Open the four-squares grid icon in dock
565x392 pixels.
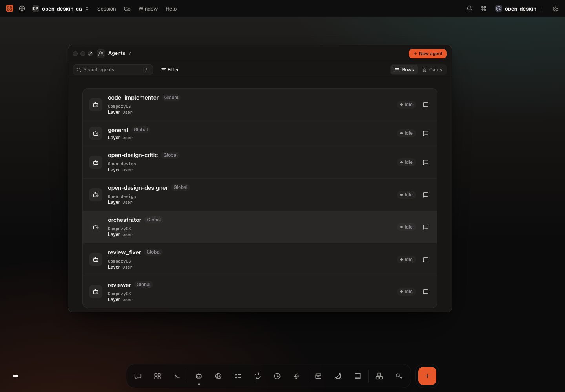[157, 376]
